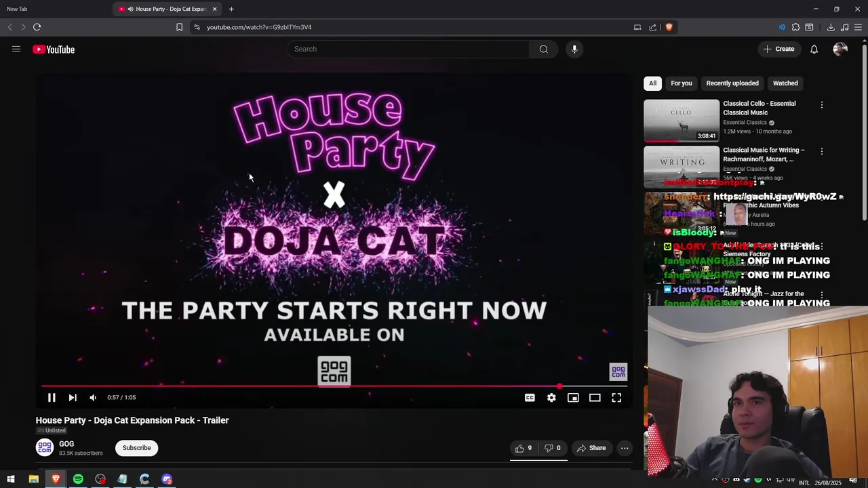Pause the YouTube video

click(x=52, y=398)
